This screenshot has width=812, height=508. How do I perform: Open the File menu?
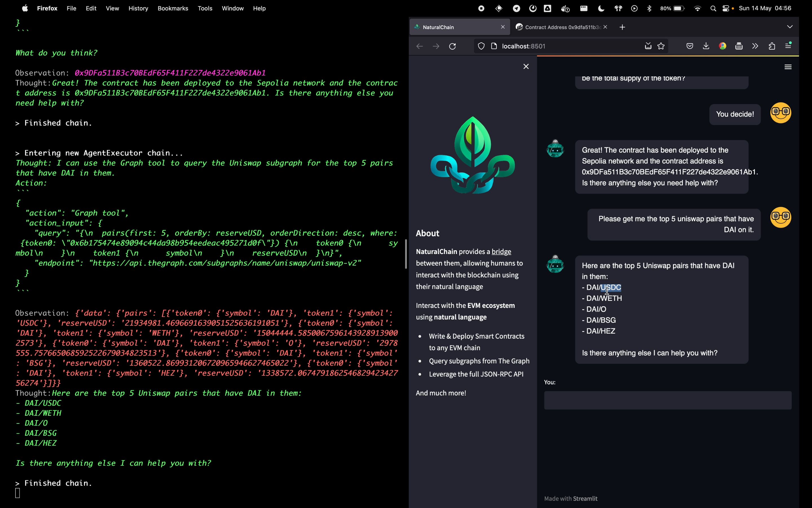click(x=71, y=8)
